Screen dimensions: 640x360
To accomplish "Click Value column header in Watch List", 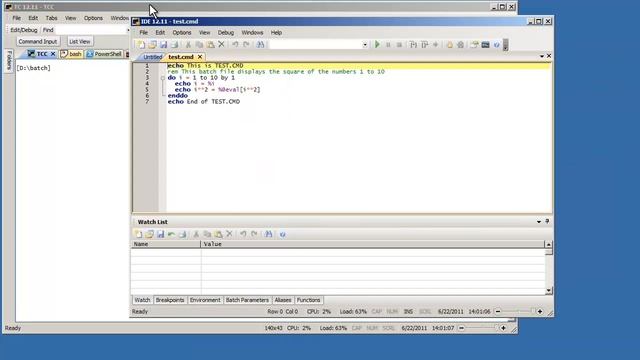I will pos(373,244).
